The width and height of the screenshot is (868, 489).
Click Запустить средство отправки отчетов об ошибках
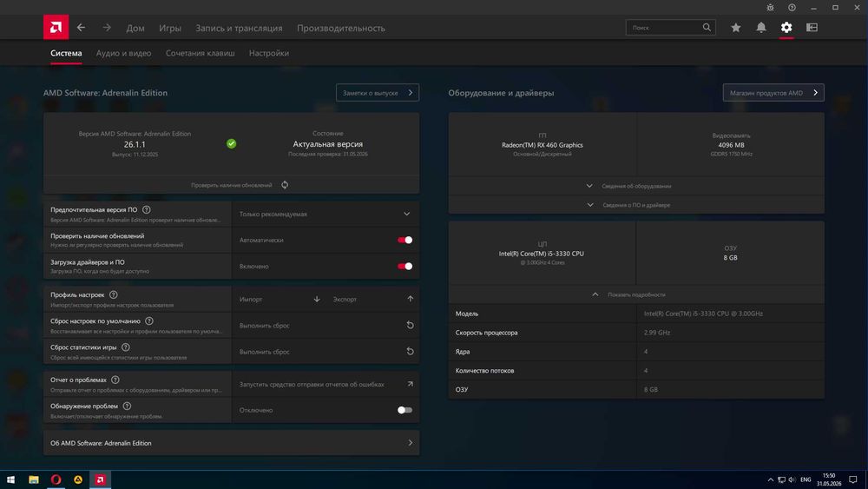point(312,384)
